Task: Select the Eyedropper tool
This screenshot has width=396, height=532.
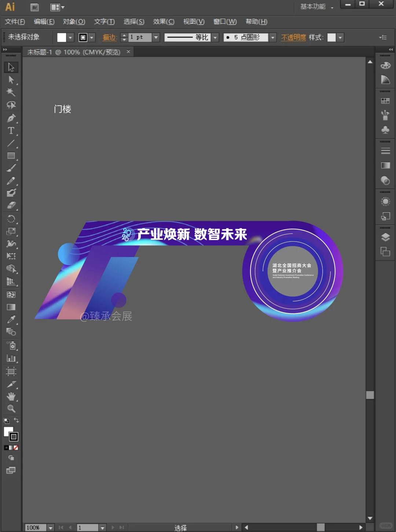Action: pos(11,319)
